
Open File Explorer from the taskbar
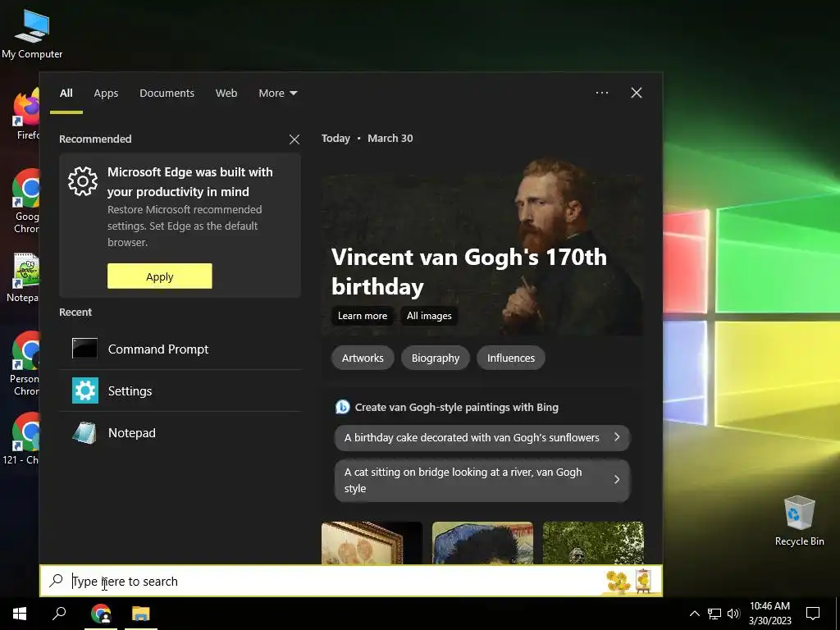(x=141, y=614)
